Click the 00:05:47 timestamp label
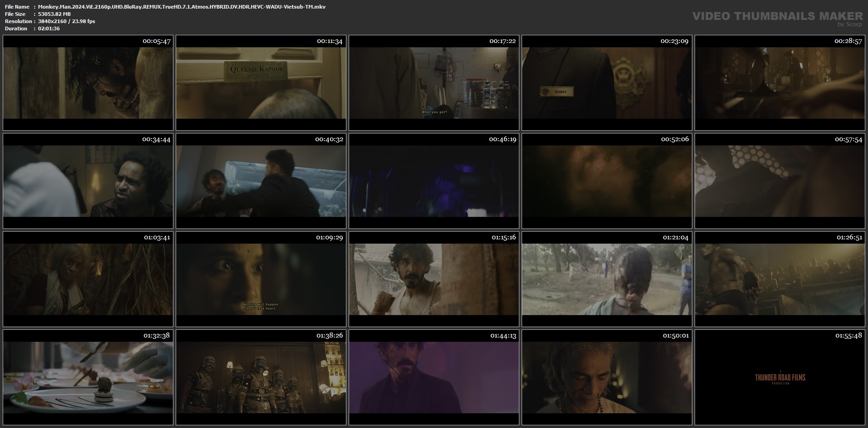868x428 pixels. click(x=156, y=41)
